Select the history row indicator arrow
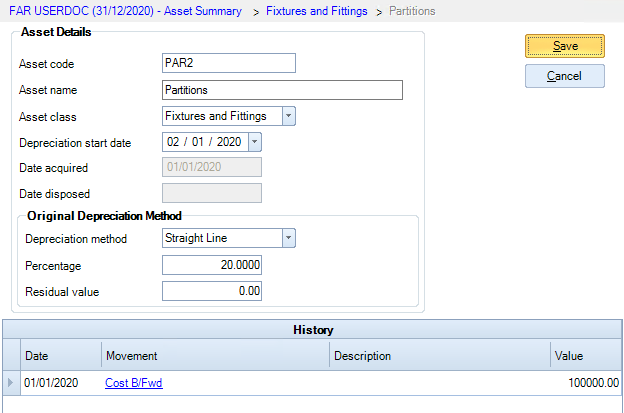This screenshot has width=624, height=413. pyautogui.click(x=11, y=383)
